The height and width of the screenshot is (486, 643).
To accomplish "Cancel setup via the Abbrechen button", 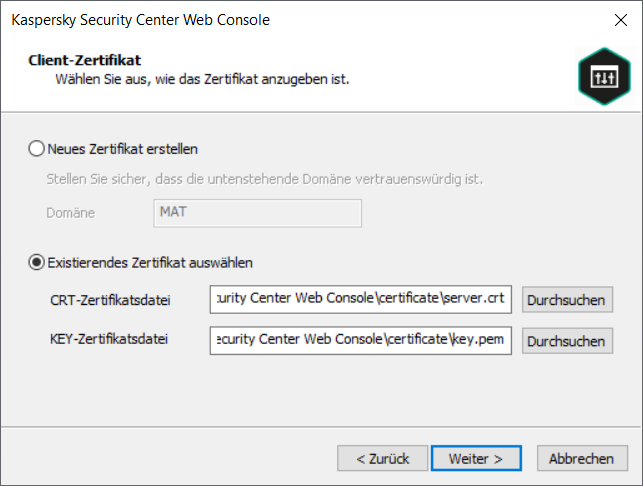I will (581, 458).
